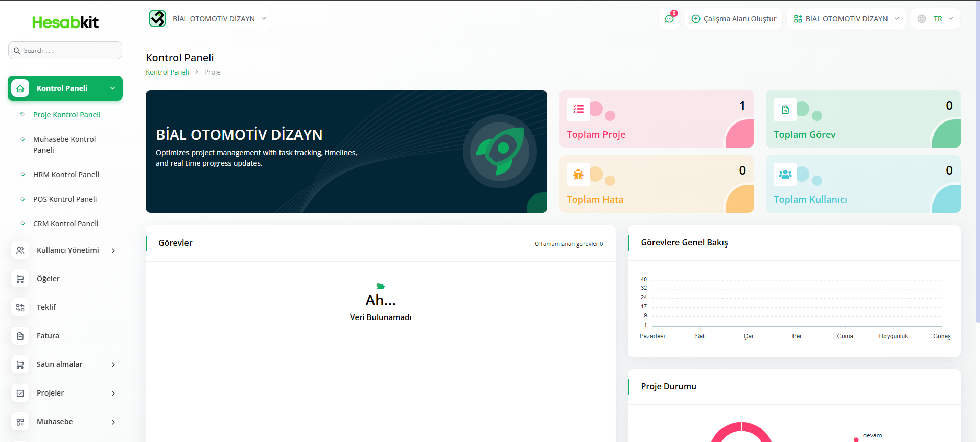This screenshot has height=442, width=980.
Task: Click the Proje Durumu heading
Action: click(x=668, y=386)
